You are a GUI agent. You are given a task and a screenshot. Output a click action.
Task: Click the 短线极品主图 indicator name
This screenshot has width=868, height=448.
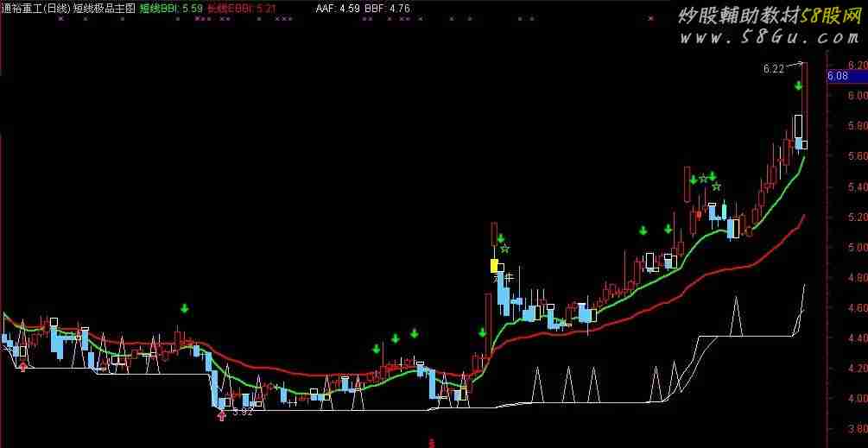[x=105, y=9]
